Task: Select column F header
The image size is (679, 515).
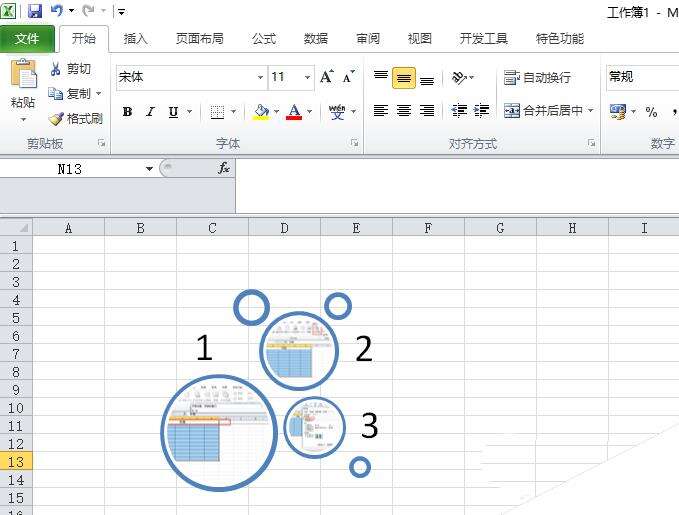Action: click(x=428, y=228)
